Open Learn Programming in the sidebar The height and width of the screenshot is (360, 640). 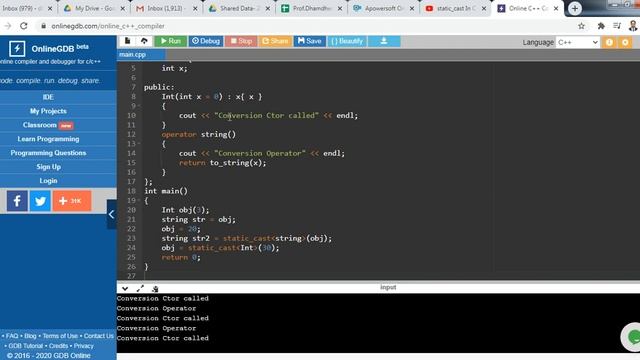click(x=48, y=139)
